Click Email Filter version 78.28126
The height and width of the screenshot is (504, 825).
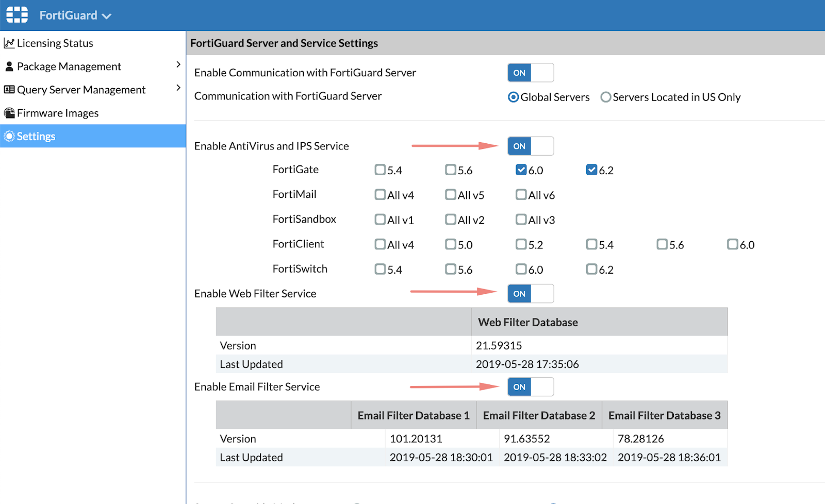641,439
